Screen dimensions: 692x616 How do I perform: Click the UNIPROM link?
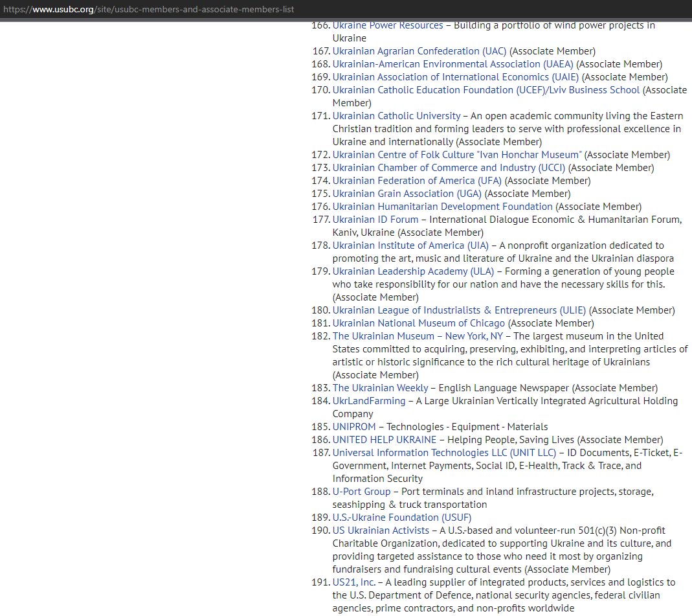pos(354,427)
